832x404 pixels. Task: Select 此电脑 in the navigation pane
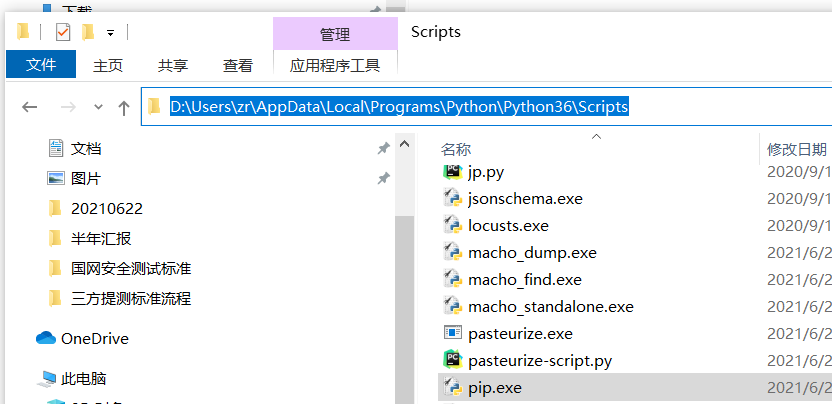click(x=84, y=379)
